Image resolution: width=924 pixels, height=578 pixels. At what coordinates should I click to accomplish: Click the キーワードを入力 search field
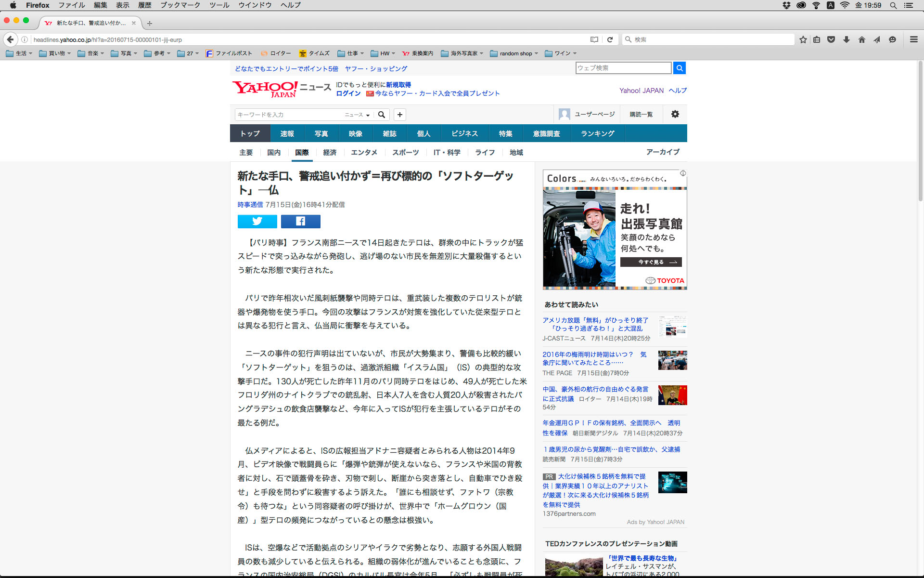point(288,115)
